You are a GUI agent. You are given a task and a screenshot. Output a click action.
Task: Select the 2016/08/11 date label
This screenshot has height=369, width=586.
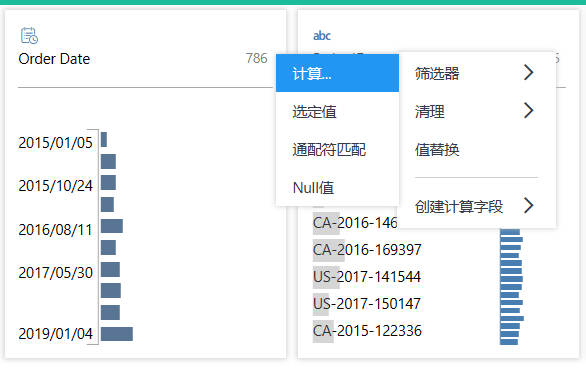click(x=55, y=230)
